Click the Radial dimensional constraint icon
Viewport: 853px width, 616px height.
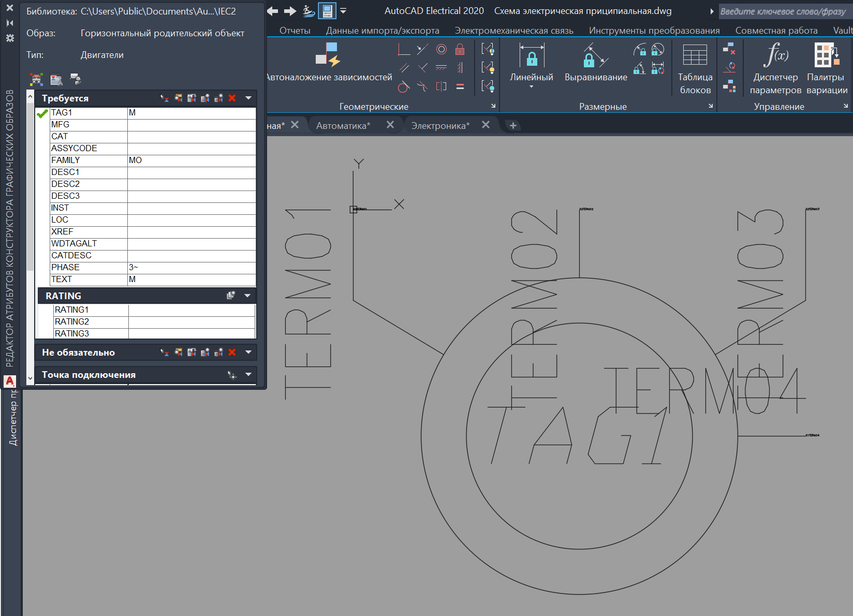[640, 50]
